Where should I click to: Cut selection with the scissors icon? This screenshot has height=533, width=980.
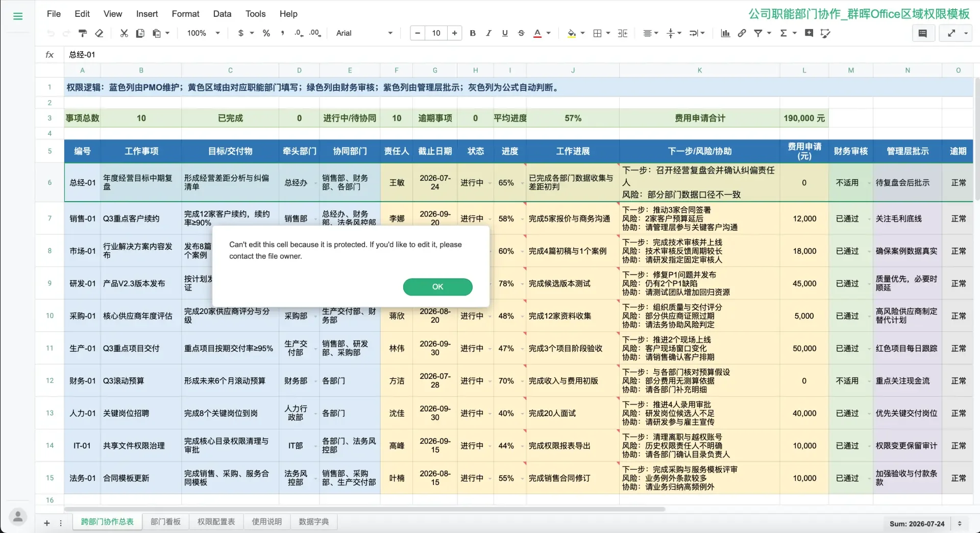(124, 33)
